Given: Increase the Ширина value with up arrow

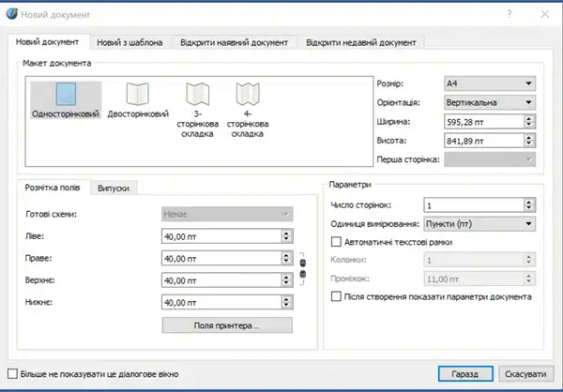Looking at the screenshot, I should click(x=529, y=118).
